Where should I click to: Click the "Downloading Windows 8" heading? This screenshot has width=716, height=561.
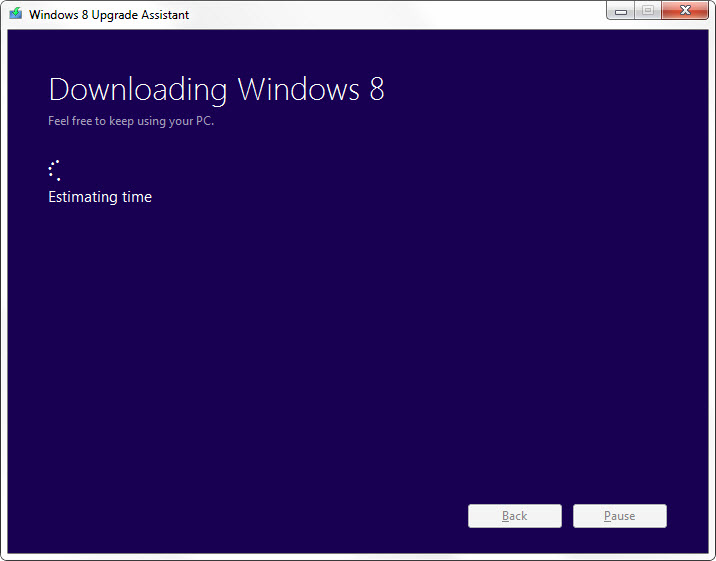(x=216, y=89)
